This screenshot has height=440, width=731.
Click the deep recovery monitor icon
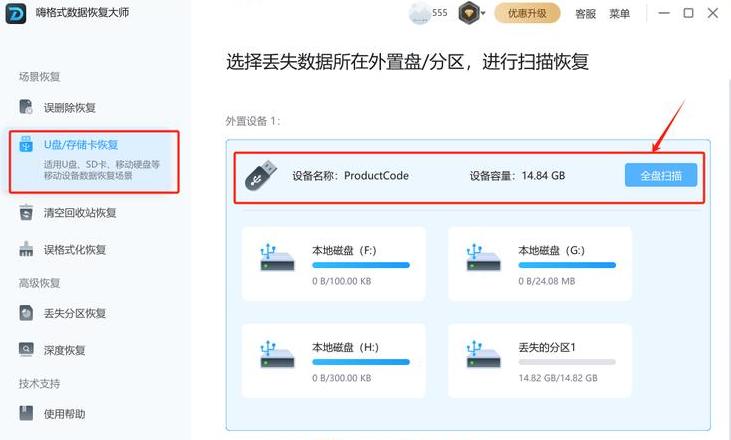pyautogui.click(x=26, y=349)
